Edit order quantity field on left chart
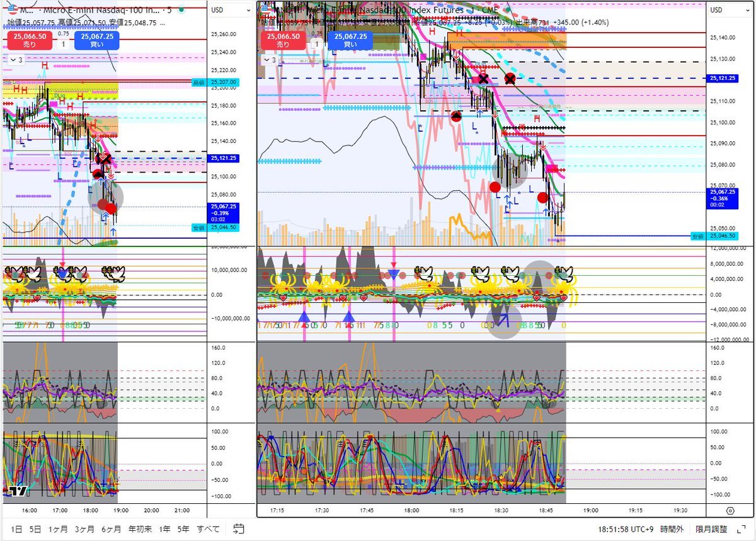Image resolution: width=756 pixels, height=541 pixels. tap(63, 44)
